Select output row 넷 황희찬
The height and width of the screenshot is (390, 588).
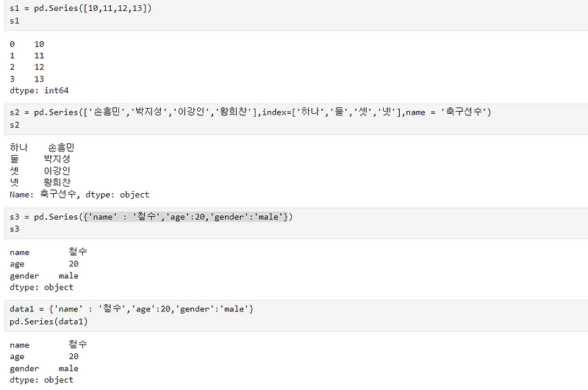coord(40,182)
